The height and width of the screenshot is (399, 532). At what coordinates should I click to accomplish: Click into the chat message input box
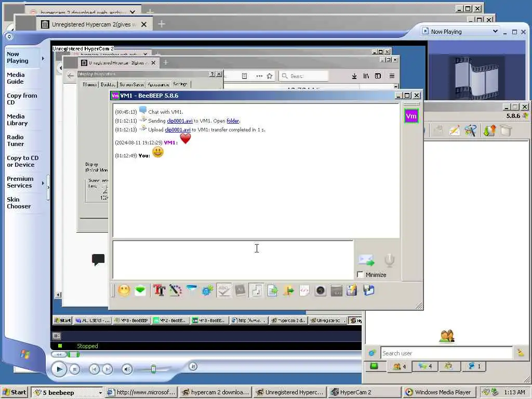tap(233, 260)
